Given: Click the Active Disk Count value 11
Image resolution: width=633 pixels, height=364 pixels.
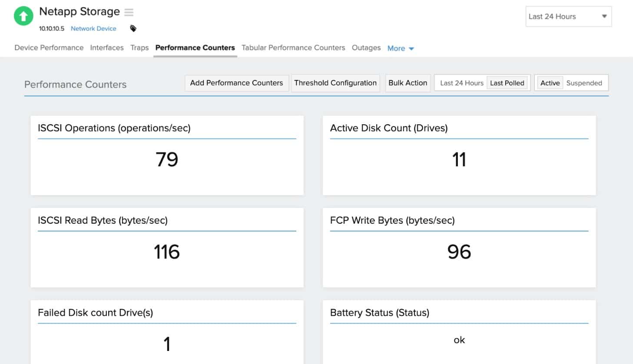Looking at the screenshot, I should click(x=459, y=159).
